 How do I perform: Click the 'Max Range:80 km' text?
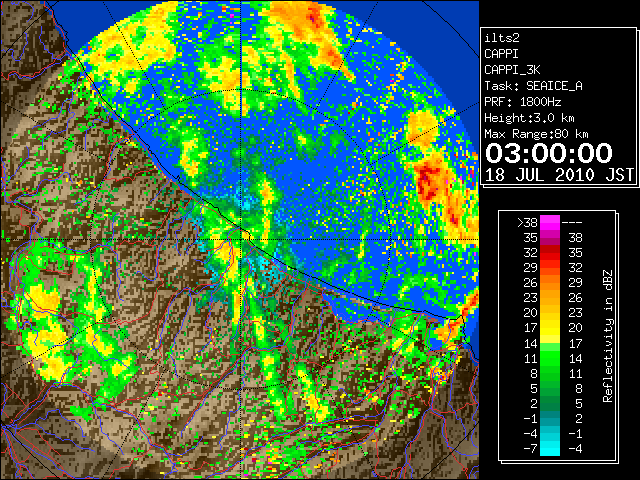(x=536, y=134)
